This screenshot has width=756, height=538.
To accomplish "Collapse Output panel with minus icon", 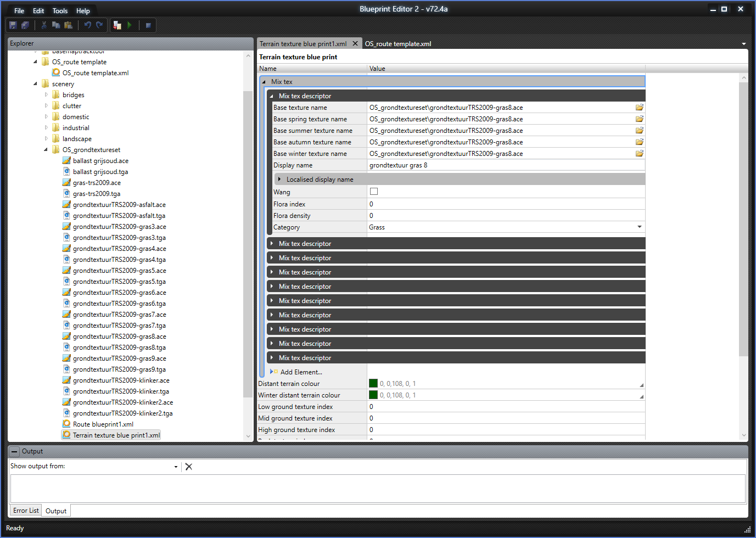I will pos(15,452).
